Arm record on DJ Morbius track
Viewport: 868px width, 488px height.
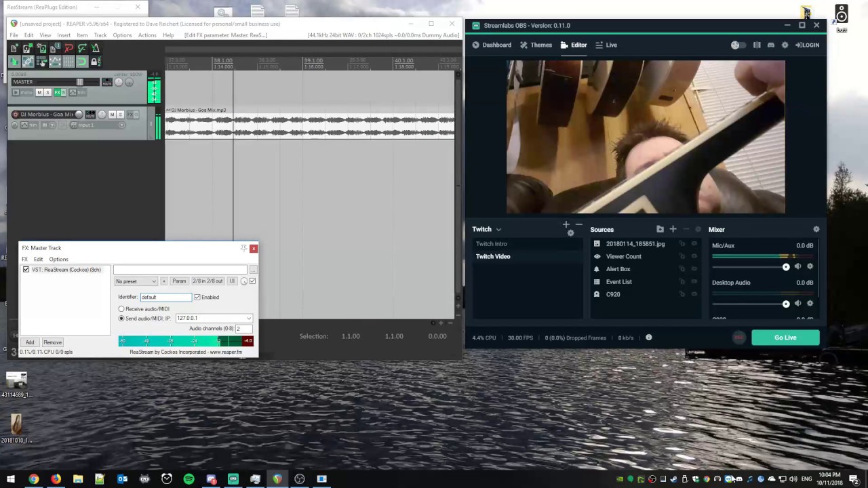coord(16,115)
